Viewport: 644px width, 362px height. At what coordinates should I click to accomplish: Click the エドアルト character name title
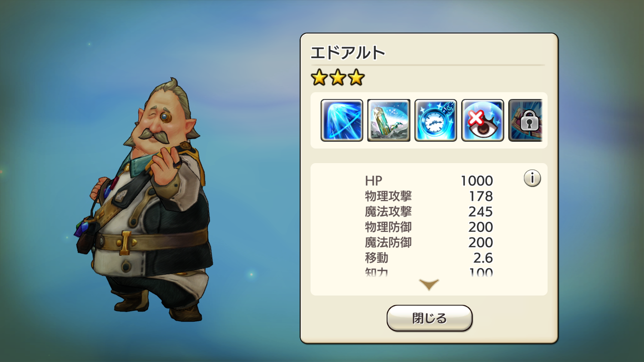click(348, 53)
